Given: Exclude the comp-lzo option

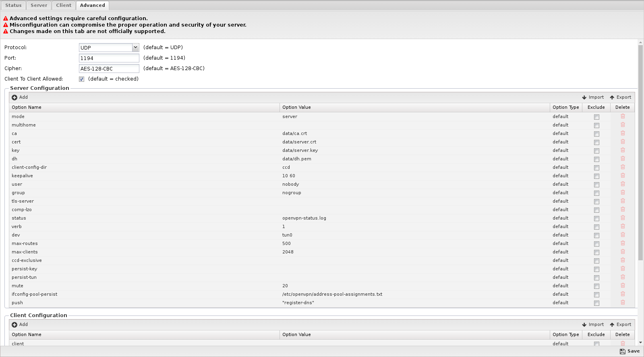Looking at the screenshot, I should pos(596,210).
